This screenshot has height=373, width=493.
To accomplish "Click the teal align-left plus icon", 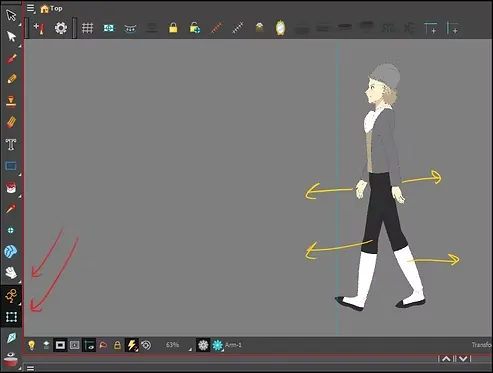I will coord(452,28).
